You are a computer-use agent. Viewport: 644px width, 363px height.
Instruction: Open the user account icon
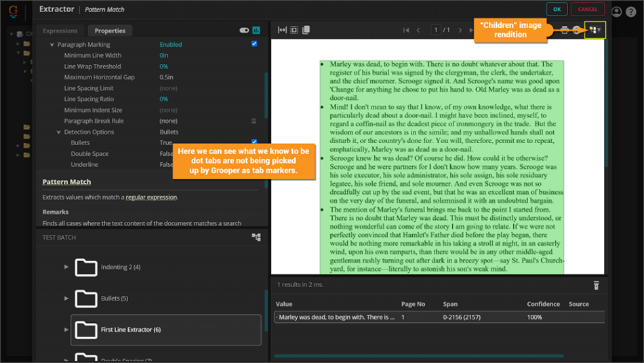(x=616, y=12)
